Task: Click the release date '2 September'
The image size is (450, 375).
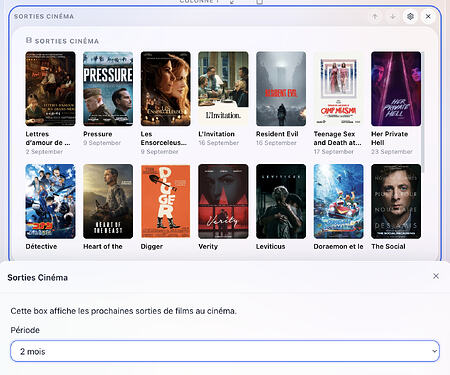Action: (x=44, y=152)
